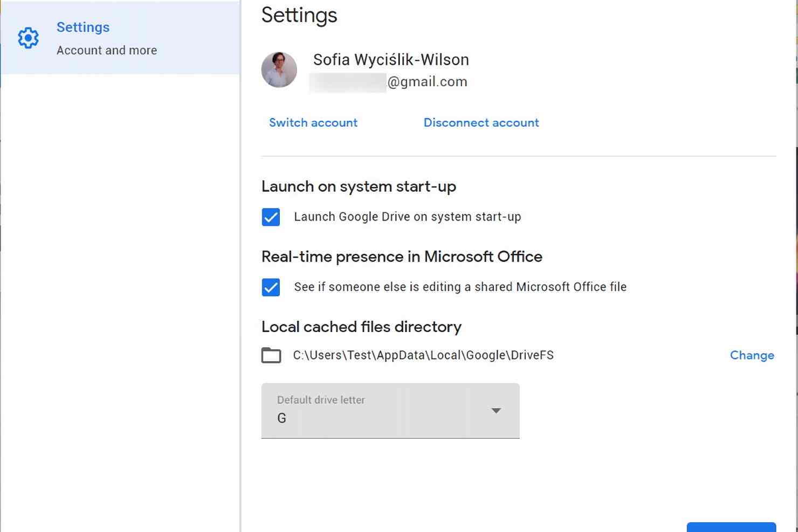The width and height of the screenshot is (798, 532).
Task: Click the 'Real-time presence in Microsoft Office' heading
Action: point(402,257)
